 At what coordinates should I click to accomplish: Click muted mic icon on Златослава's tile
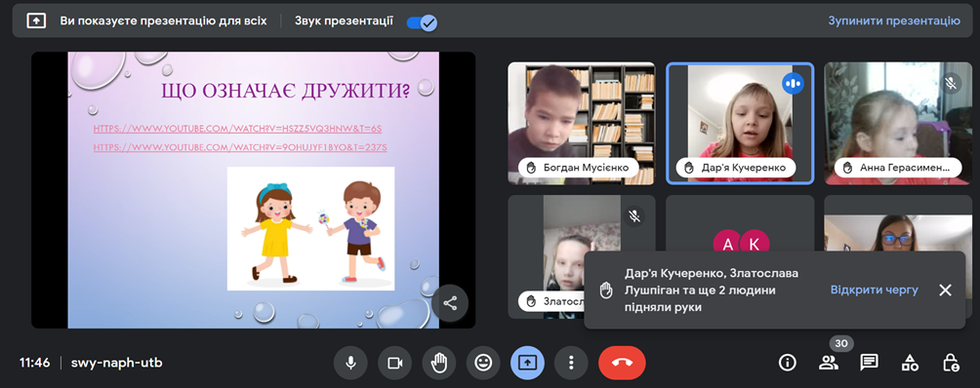(634, 215)
